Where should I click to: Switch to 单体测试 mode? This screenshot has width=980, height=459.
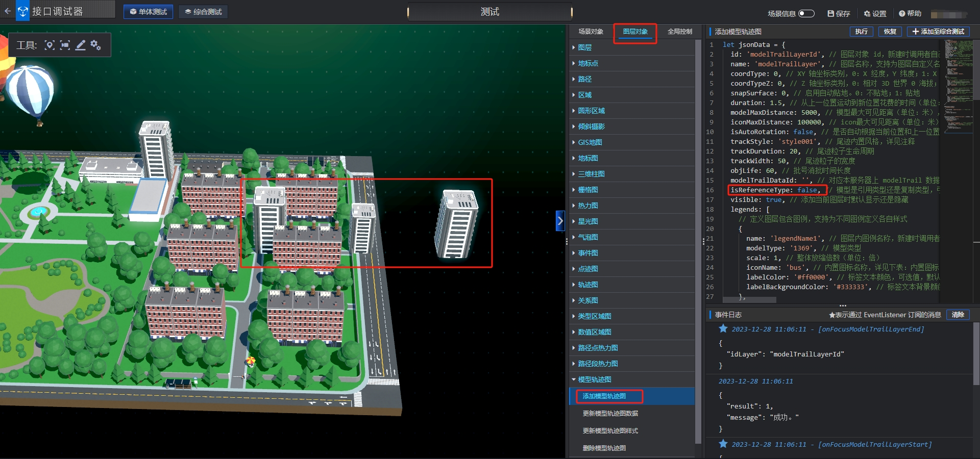pos(148,12)
